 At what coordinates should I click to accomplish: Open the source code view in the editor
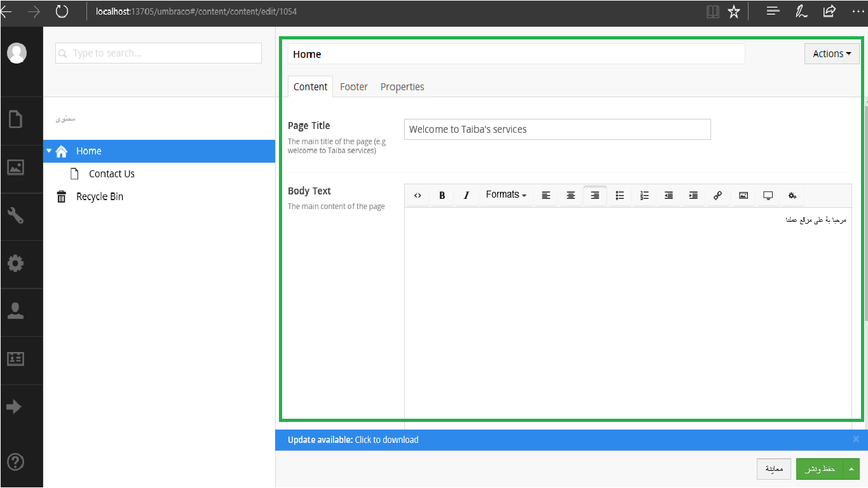417,196
